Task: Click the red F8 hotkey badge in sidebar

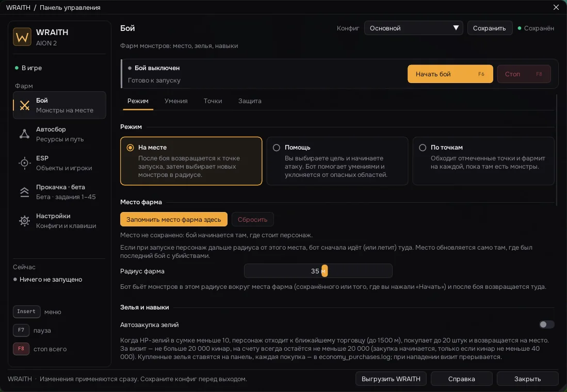Action: coord(21,349)
